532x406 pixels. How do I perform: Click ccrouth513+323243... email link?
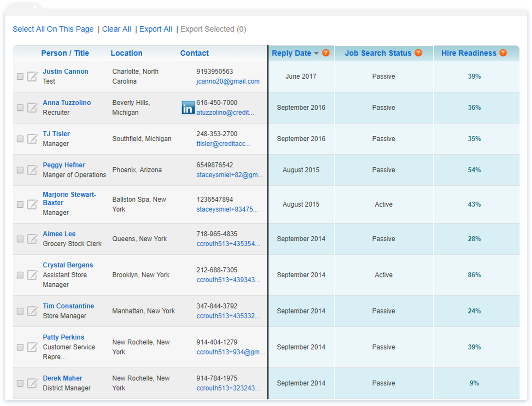pyautogui.click(x=228, y=388)
